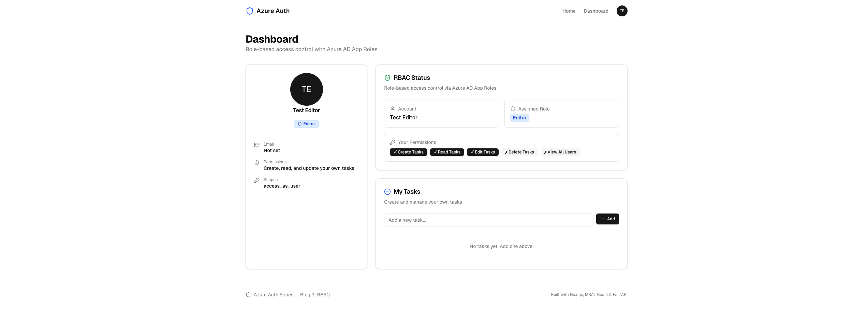Click the 'Test Editor' name under the avatar

point(306,110)
